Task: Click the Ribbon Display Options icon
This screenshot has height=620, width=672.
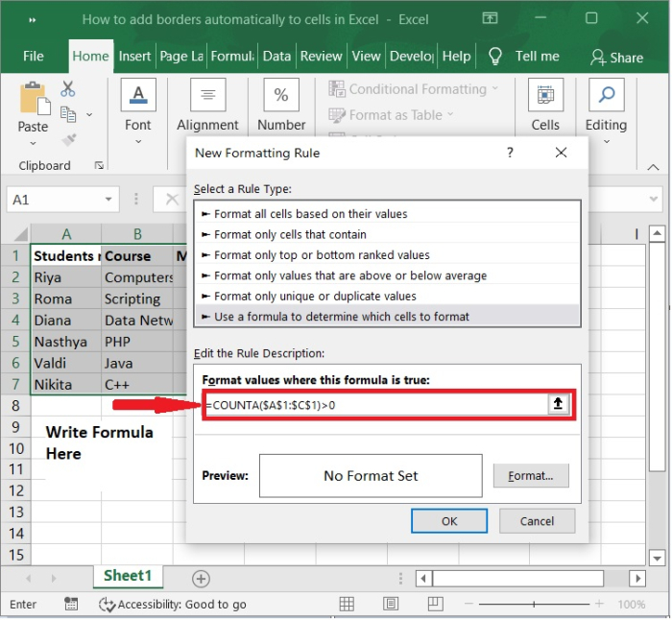Action: [490, 18]
